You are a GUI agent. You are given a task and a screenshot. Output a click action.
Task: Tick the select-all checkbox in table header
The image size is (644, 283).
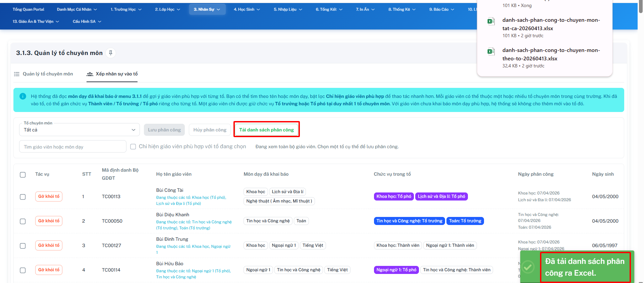(x=23, y=175)
